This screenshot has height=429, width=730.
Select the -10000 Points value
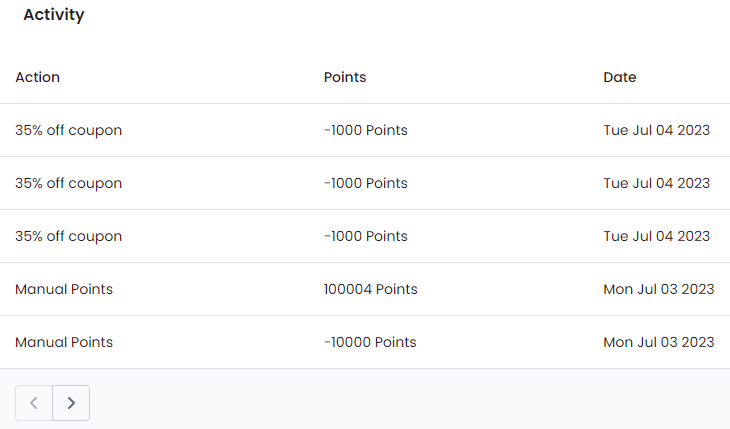click(370, 342)
